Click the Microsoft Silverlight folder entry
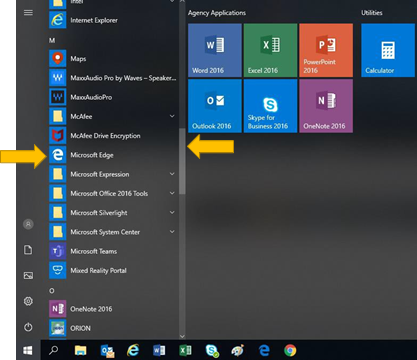Image resolution: width=417 pixels, height=360 pixels. click(x=113, y=213)
